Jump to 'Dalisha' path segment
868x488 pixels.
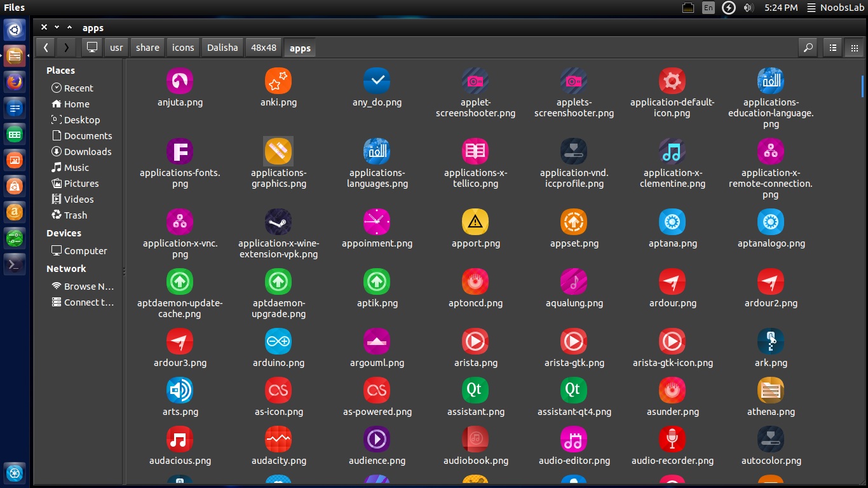[222, 47]
